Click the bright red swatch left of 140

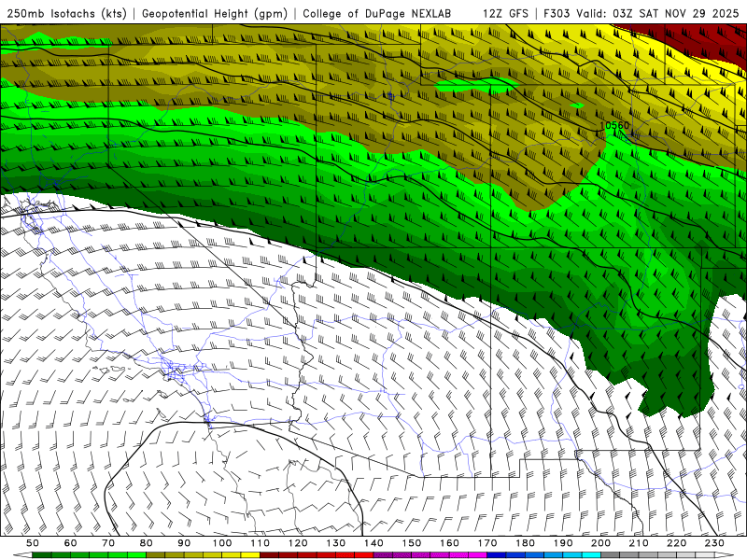pyautogui.click(x=364, y=555)
